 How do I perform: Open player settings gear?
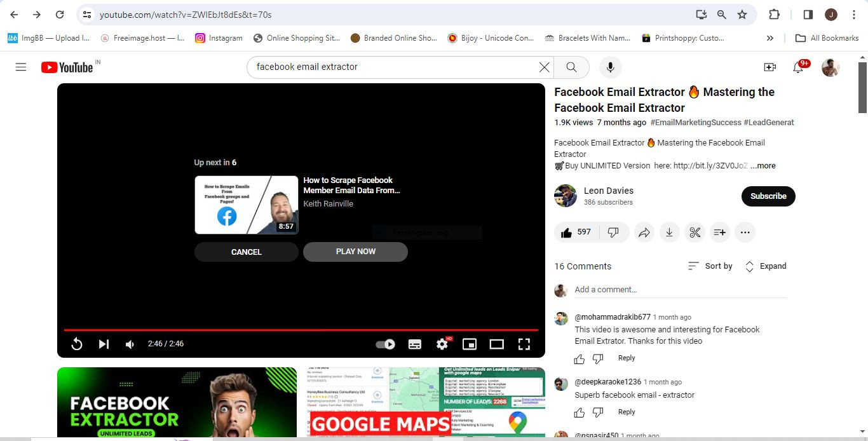[x=442, y=344]
